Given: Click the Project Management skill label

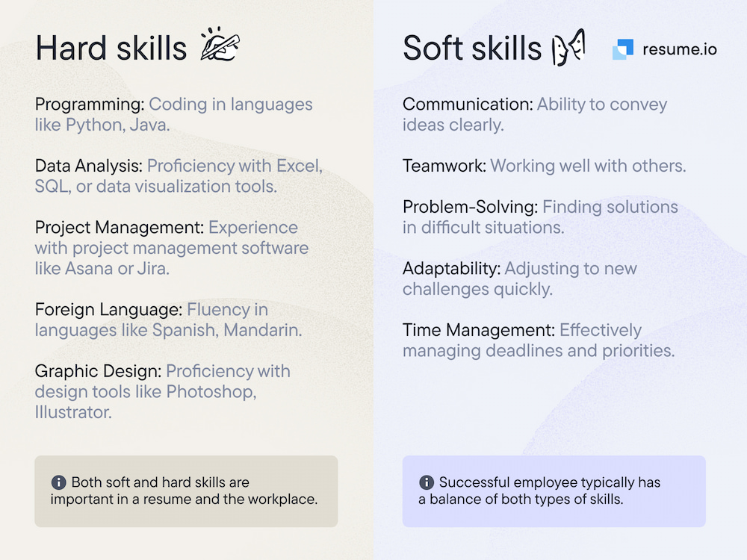Looking at the screenshot, I should pos(119,228).
